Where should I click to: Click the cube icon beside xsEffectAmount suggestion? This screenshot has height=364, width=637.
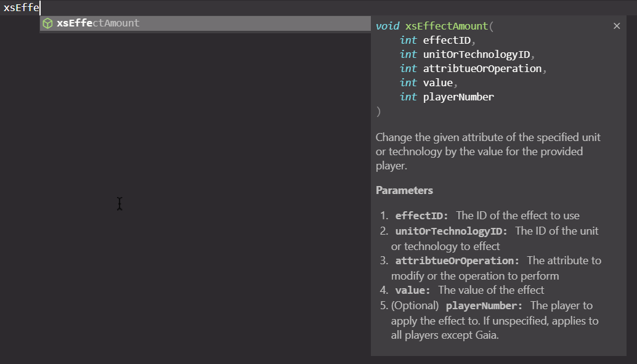click(x=47, y=23)
